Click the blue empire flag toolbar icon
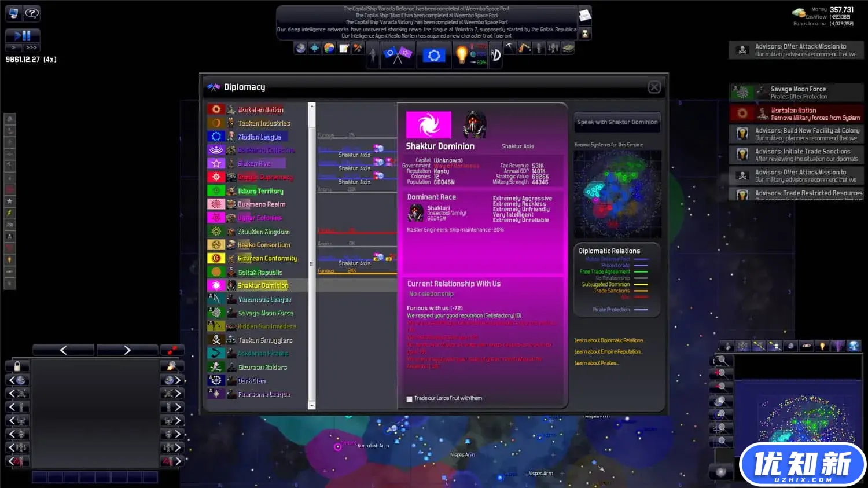 (433, 55)
